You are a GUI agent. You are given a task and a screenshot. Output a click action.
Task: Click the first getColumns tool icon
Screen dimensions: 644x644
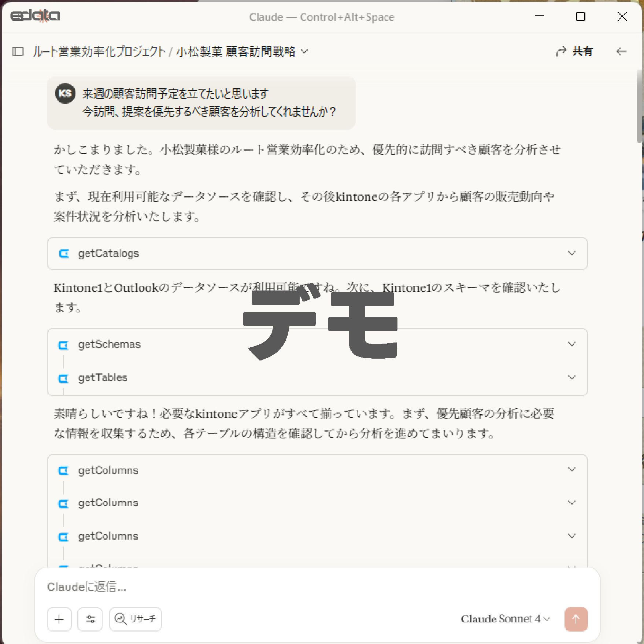click(x=64, y=471)
